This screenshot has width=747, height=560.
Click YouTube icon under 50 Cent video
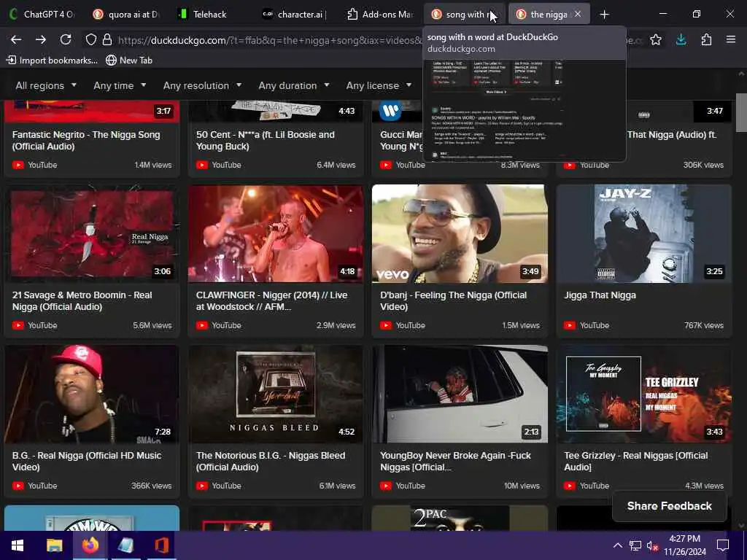202,165
